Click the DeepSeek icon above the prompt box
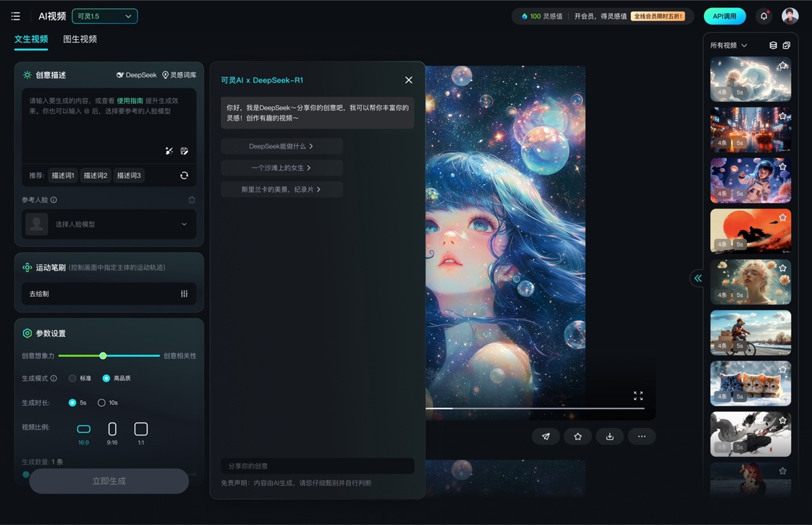812x525 pixels. click(x=120, y=74)
